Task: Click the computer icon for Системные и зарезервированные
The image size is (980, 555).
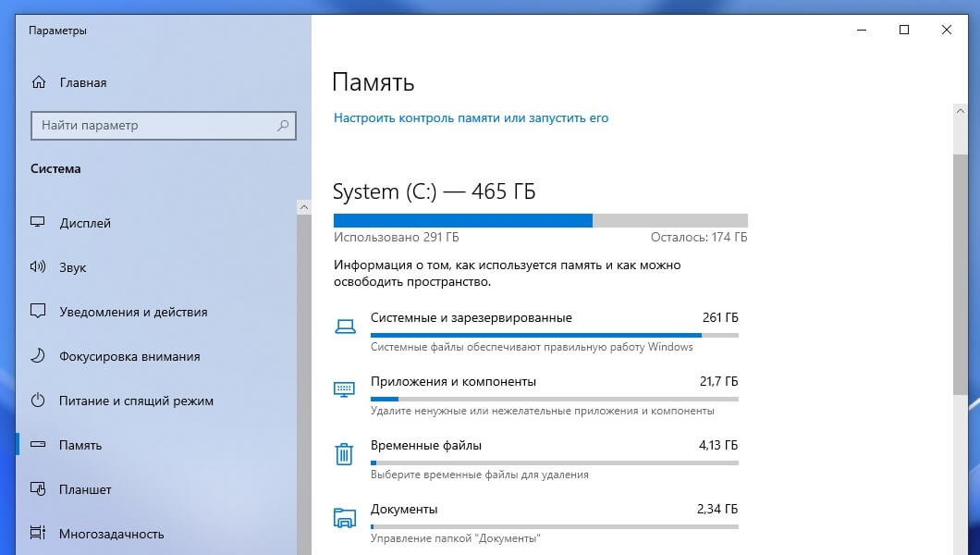Action: click(344, 326)
